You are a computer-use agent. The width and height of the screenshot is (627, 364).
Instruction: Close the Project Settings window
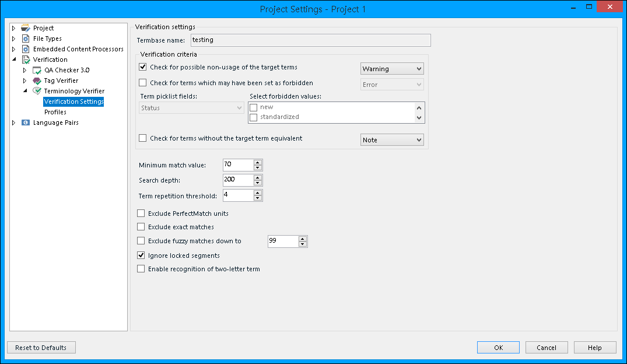click(x=610, y=6)
